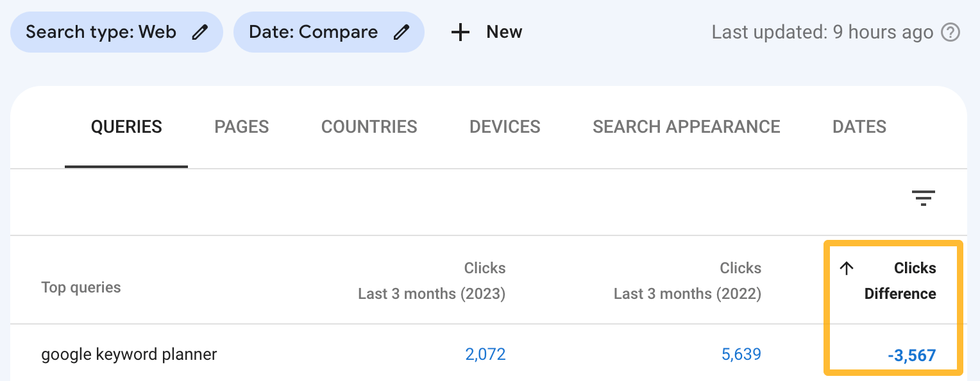Click the pencil icon on Date: Compare chip
The height and width of the screenshot is (381, 980).
tap(402, 31)
